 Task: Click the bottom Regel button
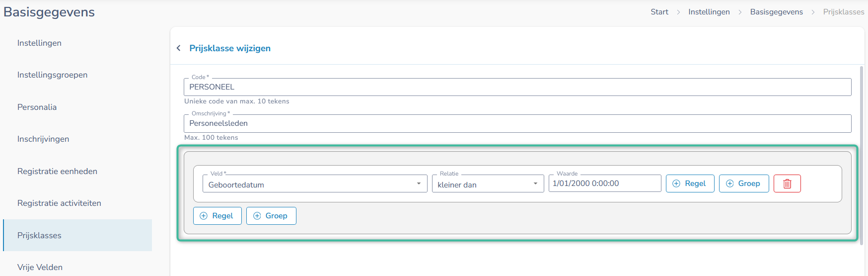(x=217, y=216)
